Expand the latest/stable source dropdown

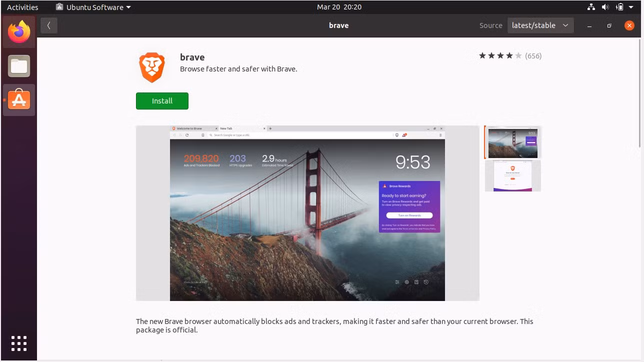540,25
